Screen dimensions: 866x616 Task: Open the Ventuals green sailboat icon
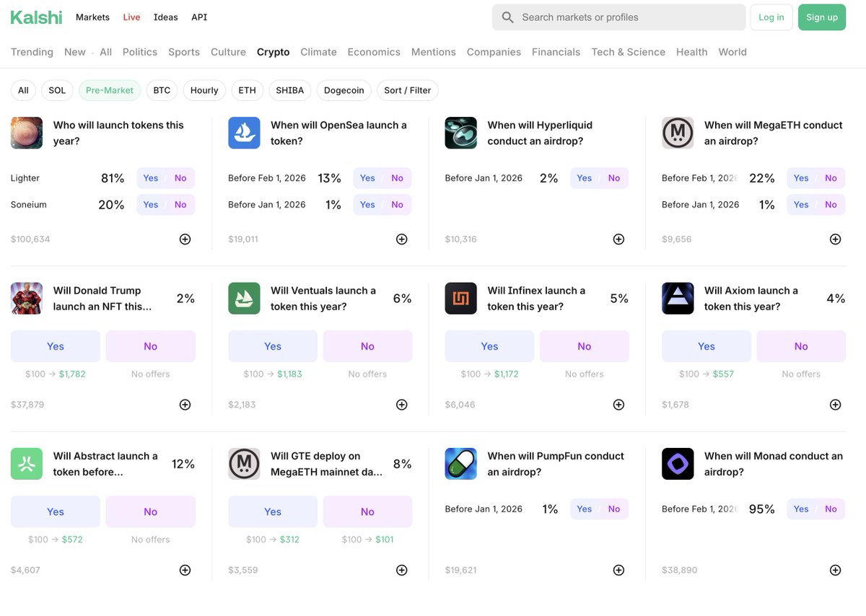pos(244,299)
